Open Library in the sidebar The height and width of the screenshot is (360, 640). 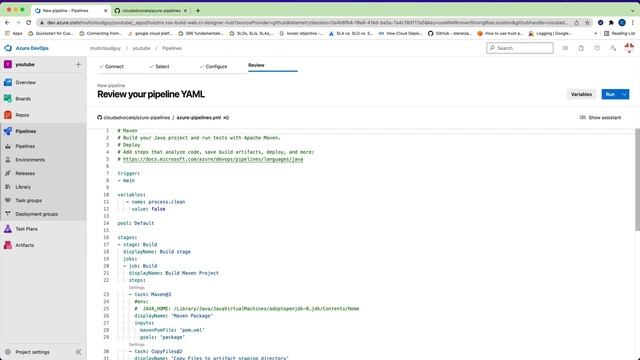tap(23, 187)
